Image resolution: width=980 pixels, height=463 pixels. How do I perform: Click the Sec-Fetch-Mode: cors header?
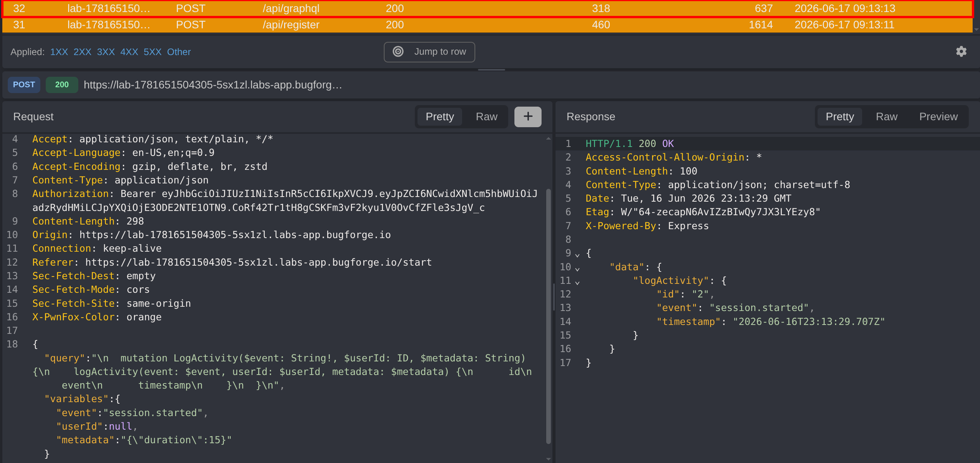pos(91,290)
